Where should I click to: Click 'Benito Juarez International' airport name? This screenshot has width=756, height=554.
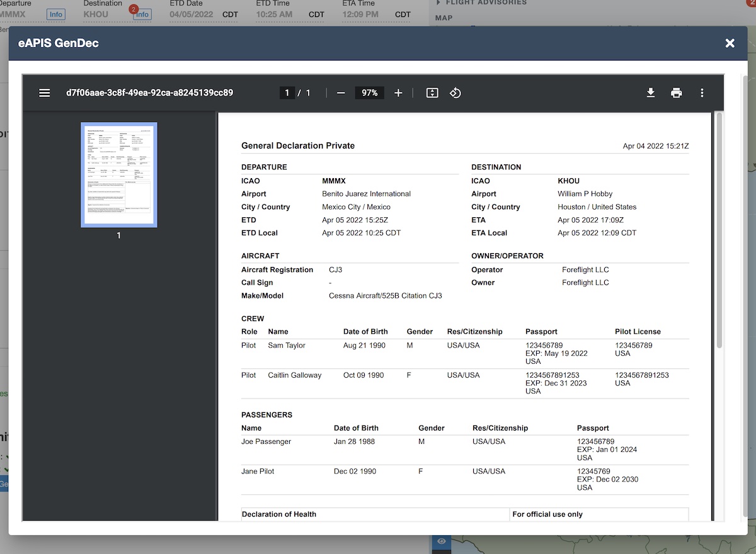click(x=366, y=194)
